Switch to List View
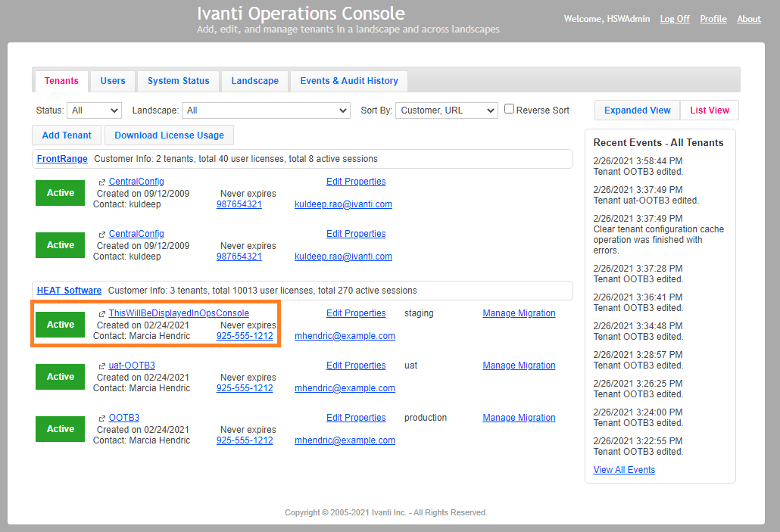Viewport: 780px width, 532px height. [x=709, y=110]
